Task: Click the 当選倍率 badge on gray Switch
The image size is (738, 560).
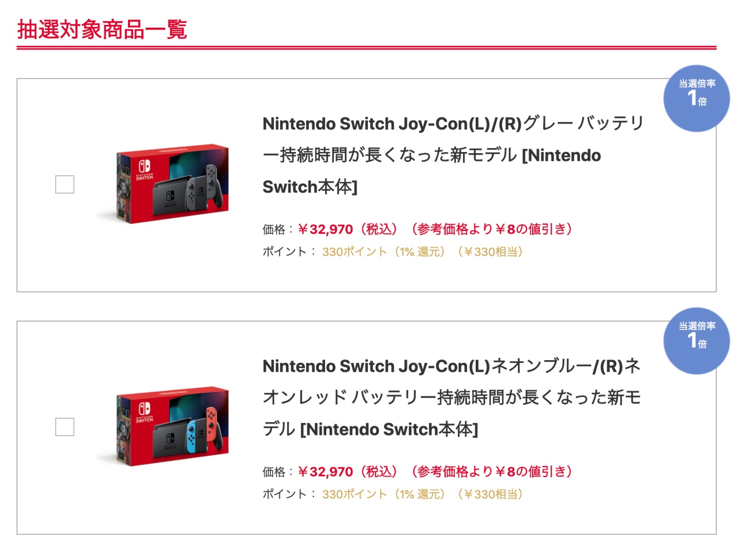Action: pyautogui.click(x=696, y=99)
